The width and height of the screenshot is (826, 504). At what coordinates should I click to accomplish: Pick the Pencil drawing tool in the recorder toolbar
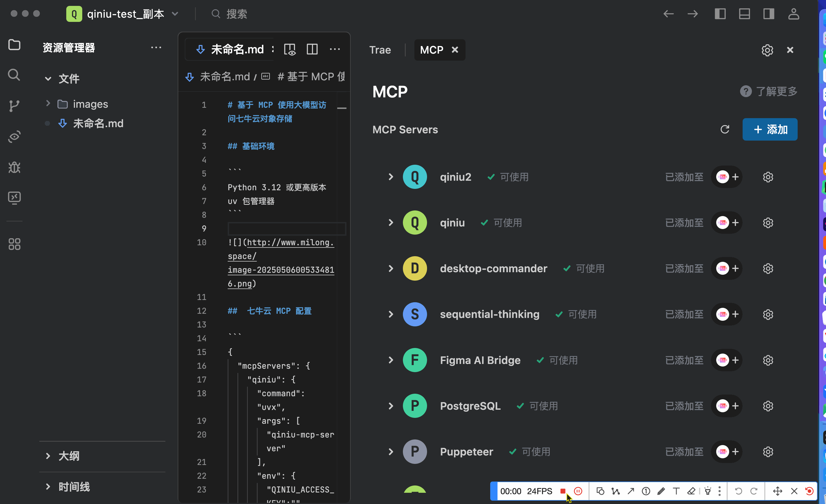coord(661,491)
